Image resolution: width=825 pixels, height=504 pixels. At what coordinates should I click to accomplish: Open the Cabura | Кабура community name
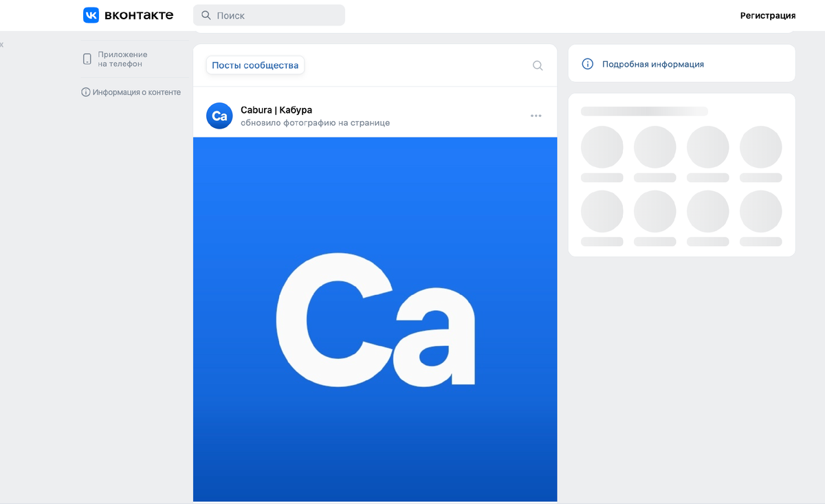[x=276, y=110]
